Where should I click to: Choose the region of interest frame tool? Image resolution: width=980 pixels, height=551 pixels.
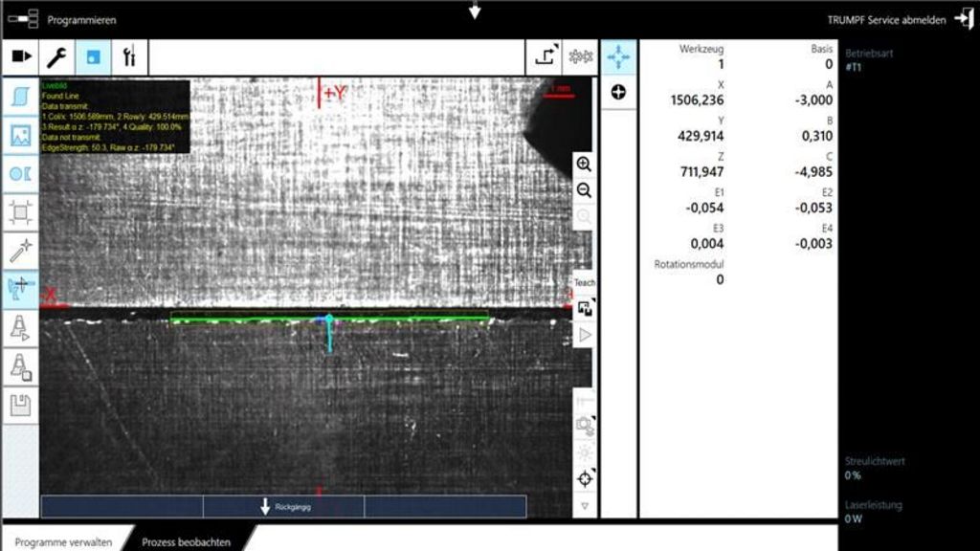pyautogui.click(x=21, y=212)
